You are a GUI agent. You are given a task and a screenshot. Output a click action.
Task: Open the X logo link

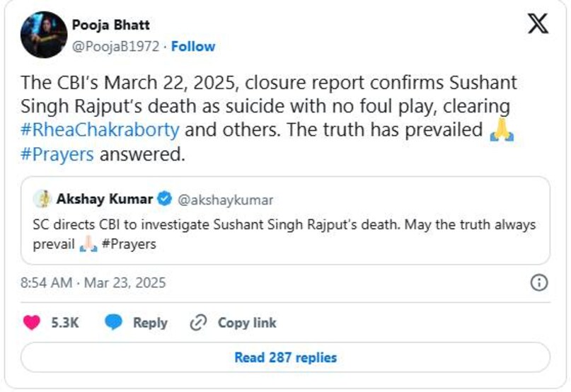[537, 25]
